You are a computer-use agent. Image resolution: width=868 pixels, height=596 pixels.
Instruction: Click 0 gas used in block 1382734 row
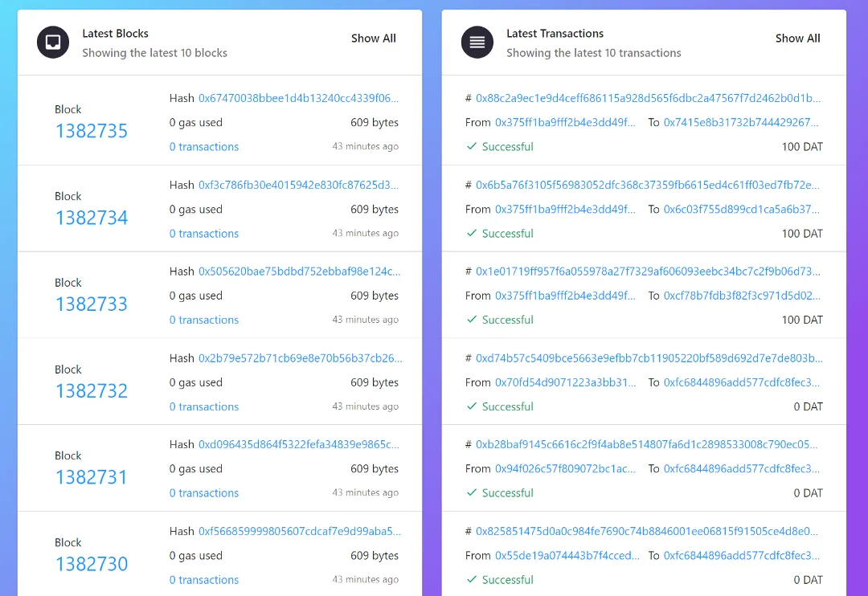196,209
